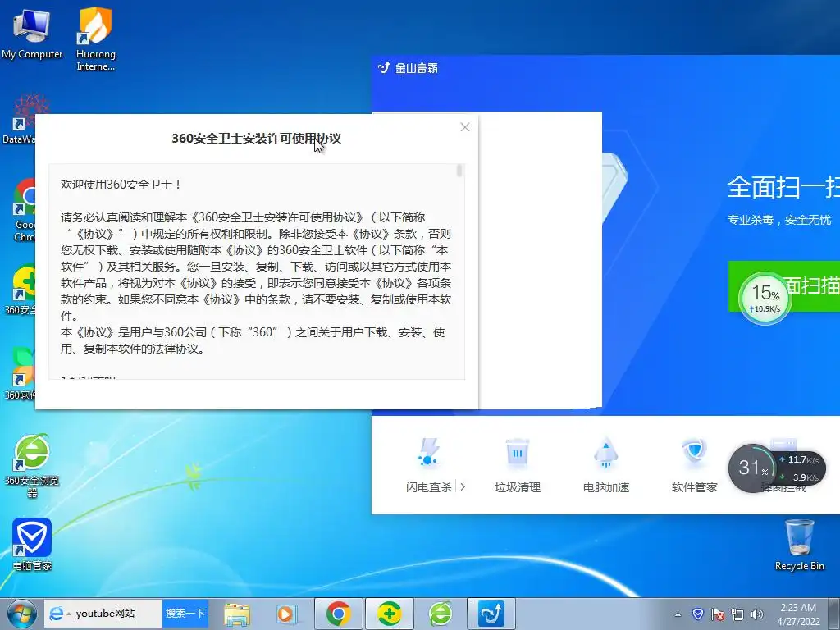Open the 电脑管家 desktop shortcut

coord(32,544)
